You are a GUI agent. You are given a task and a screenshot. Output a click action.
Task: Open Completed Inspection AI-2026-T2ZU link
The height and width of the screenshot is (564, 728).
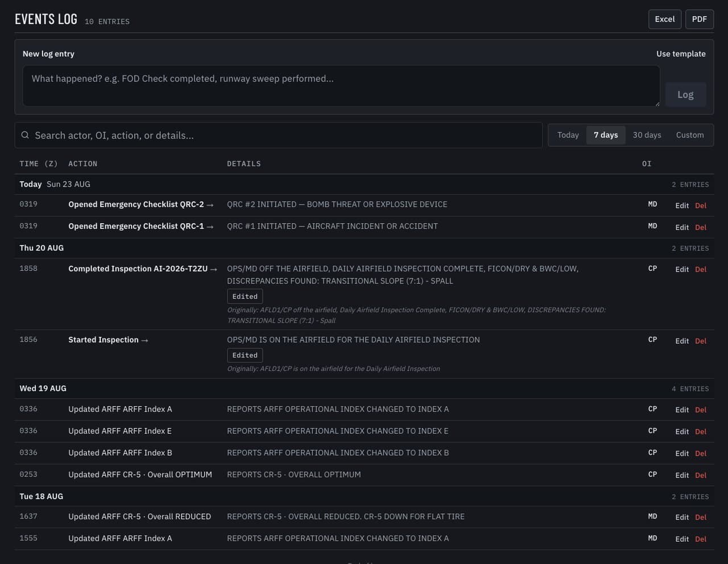point(143,269)
